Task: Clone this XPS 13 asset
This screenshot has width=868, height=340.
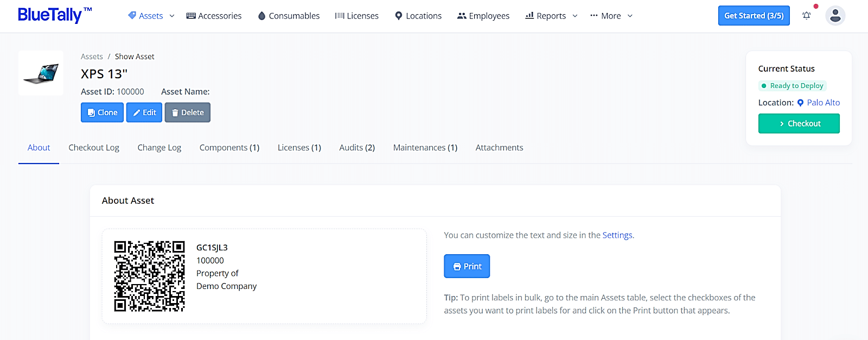Action: pyautogui.click(x=102, y=112)
